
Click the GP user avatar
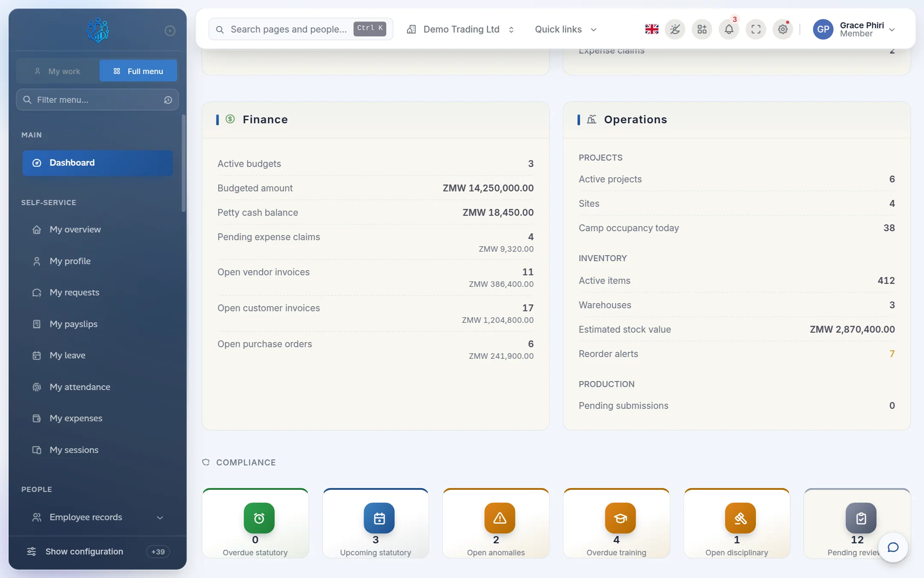823,29
